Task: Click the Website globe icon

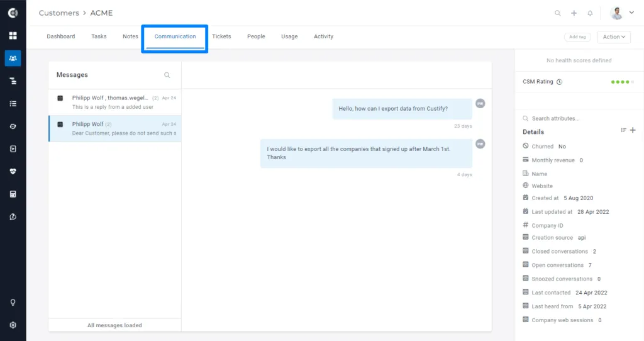Action: pos(526,186)
